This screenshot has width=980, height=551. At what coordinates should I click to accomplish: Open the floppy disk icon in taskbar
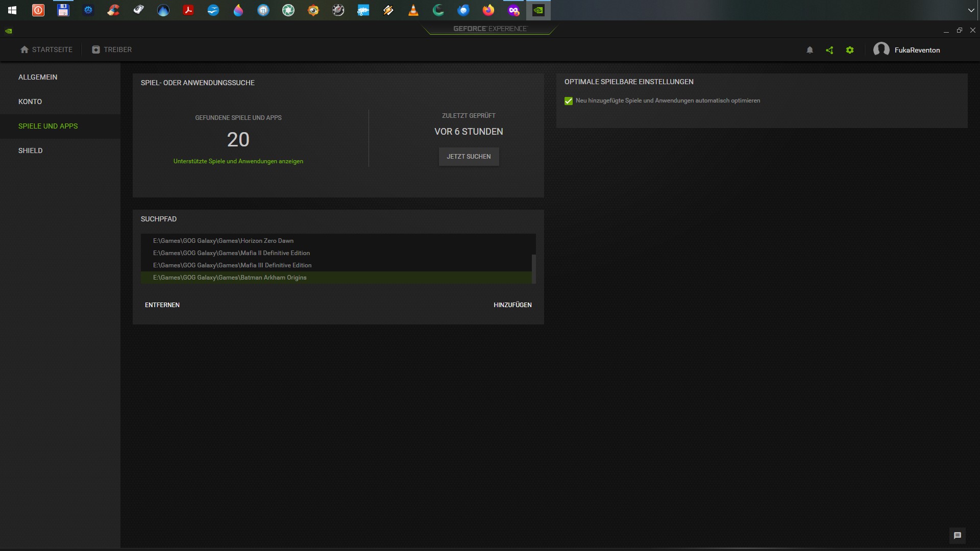63,10
